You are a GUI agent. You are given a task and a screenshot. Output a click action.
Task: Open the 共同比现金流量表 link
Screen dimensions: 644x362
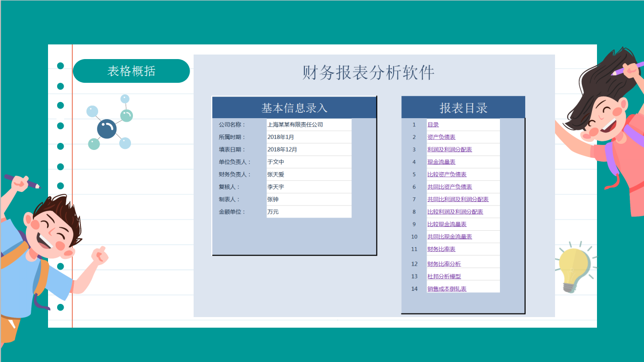click(450, 237)
